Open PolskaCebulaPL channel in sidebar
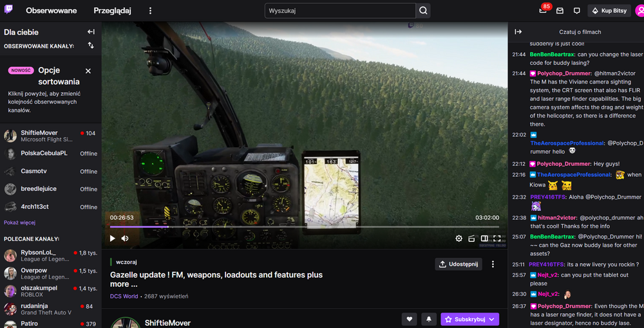 click(50, 153)
